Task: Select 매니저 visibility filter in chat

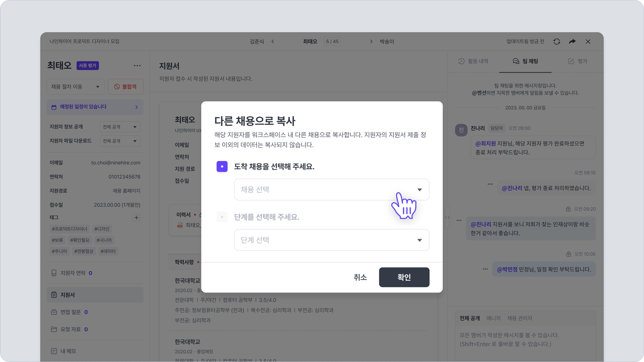Action: click(493, 318)
